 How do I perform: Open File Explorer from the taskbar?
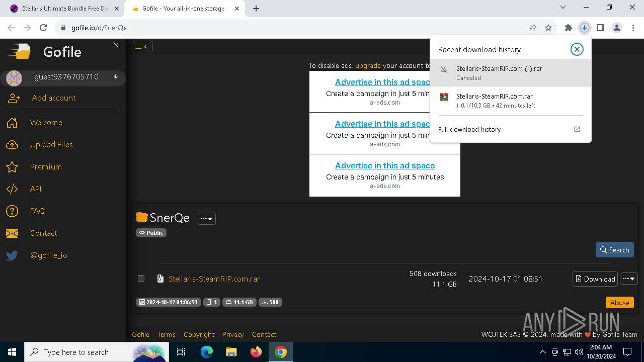pyautogui.click(x=231, y=352)
